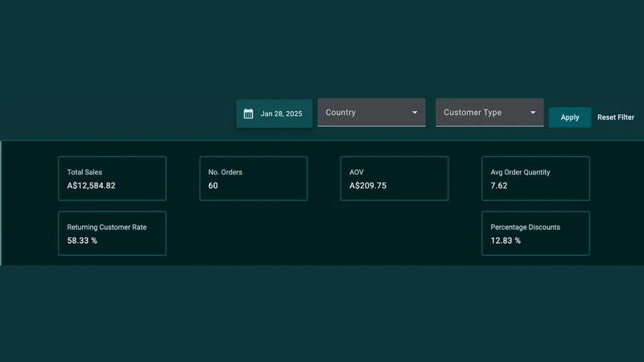The height and width of the screenshot is (362, 644).
Task: Click the A$209.75 AOV value
Action: click(368, 186)
